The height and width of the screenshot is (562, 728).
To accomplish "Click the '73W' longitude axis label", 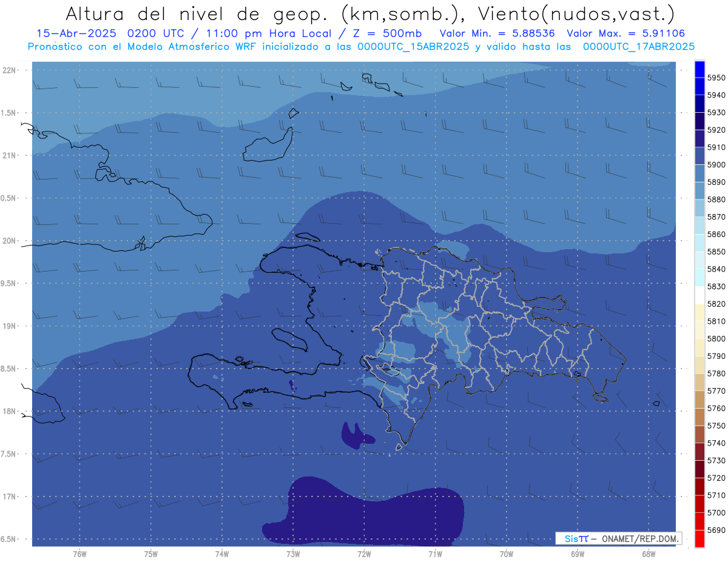I will click(293, 554).
